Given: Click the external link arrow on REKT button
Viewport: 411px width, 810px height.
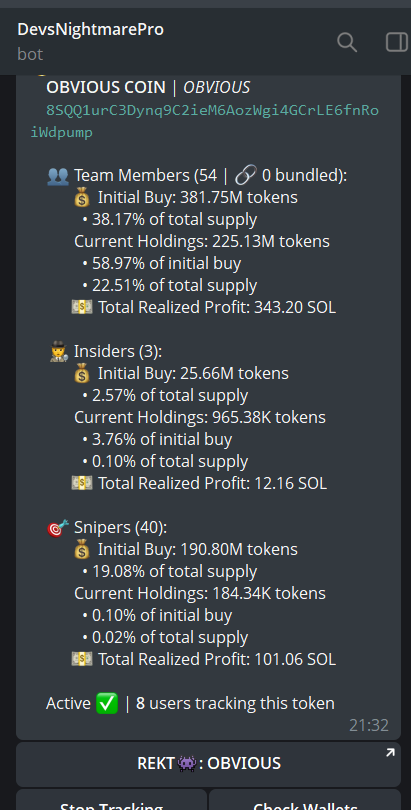Looking at the screenshot, I should click(390, 753).
